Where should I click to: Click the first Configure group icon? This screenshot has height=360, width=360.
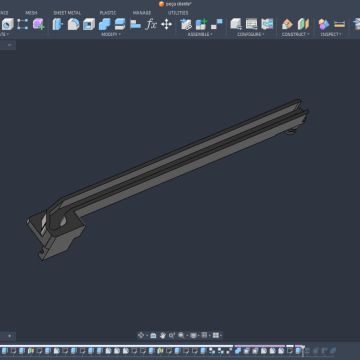[x=236, y=24]
